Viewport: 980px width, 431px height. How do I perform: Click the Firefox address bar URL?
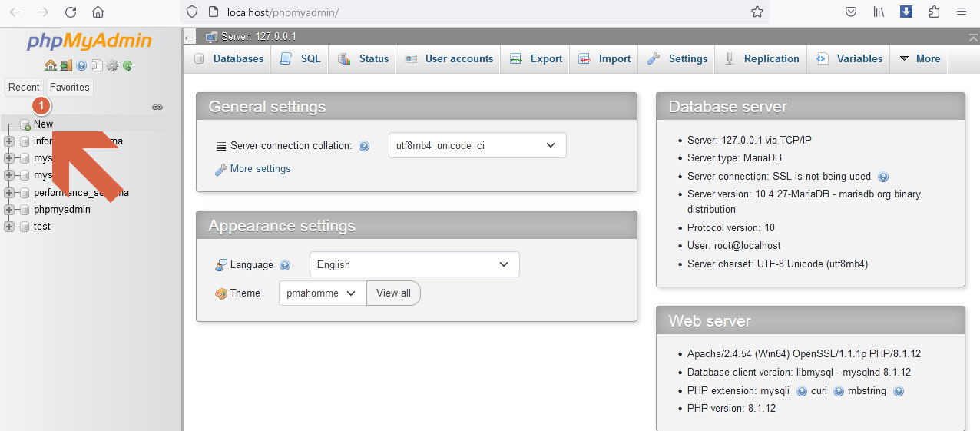[283, 12]
